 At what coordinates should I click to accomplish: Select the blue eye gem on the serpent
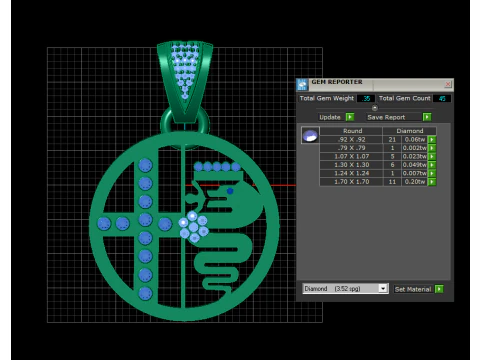(x=230, y=191)
